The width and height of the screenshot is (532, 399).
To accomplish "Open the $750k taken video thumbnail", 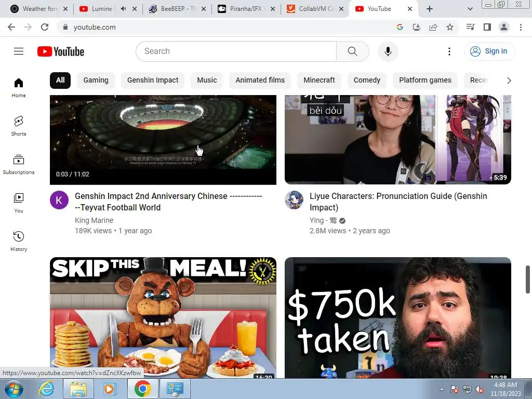I will (x=397, y=317).
